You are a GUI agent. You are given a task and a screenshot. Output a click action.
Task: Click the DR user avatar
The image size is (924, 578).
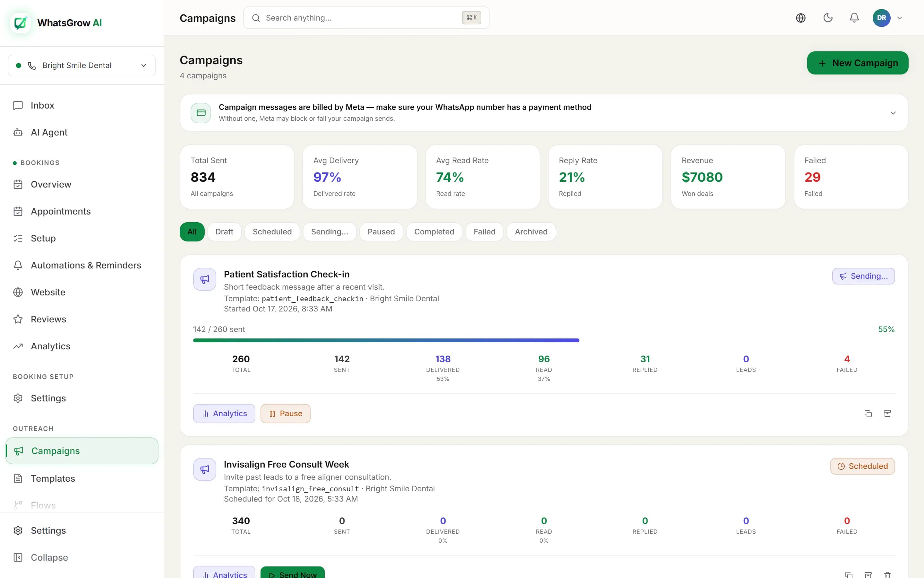(881, 18)
